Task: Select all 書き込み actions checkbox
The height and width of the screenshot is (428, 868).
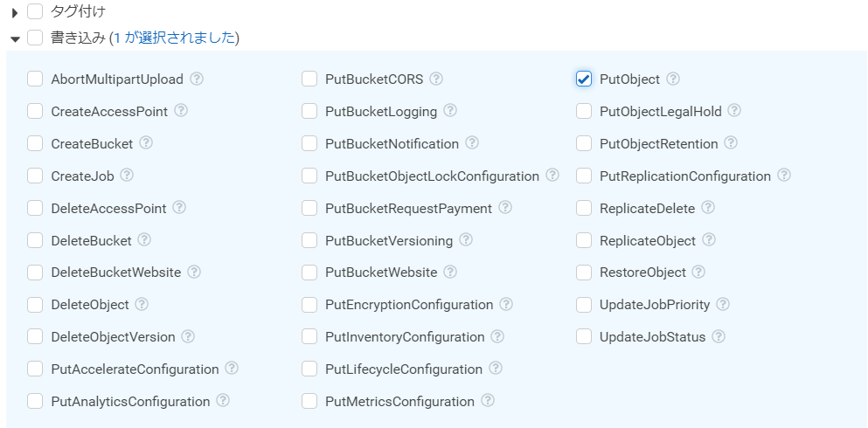Action: point(35,38)
